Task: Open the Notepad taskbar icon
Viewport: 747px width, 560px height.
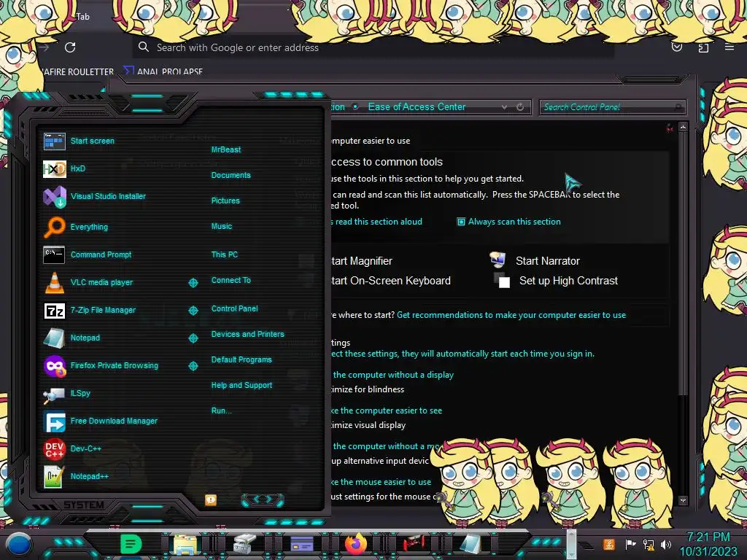Action: pyautogui.click(x=470, y=544)
